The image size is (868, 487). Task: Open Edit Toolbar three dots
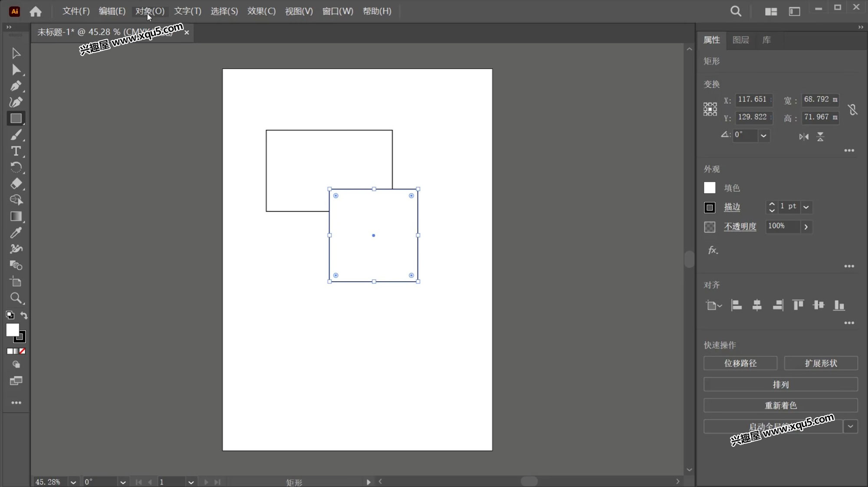click(x=16, y=403)
